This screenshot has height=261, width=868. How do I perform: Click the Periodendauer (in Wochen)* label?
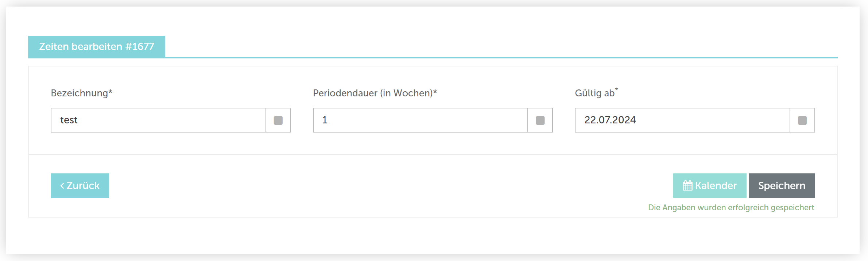375,93
